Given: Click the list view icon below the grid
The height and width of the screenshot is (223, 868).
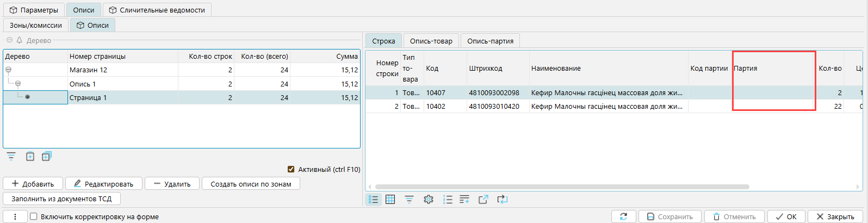Looking at the screenshot, I should coord(373,200).
